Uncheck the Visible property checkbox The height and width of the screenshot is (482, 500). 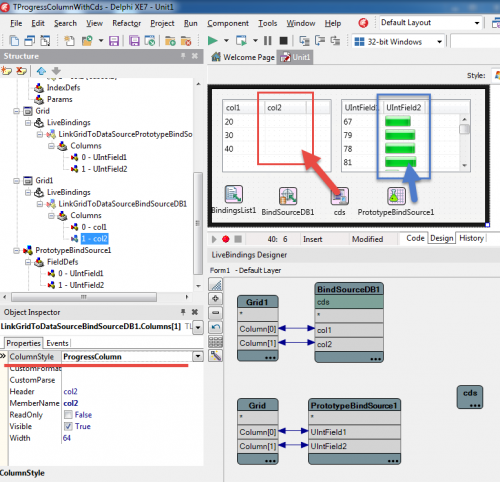pos(68,426)
